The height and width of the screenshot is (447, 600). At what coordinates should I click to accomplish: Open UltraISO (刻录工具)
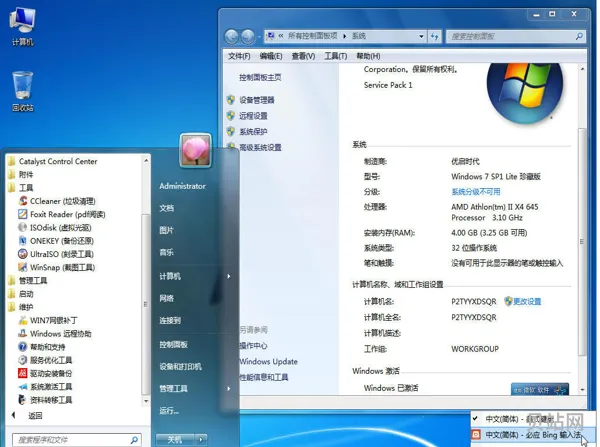(x=56, y=254)
